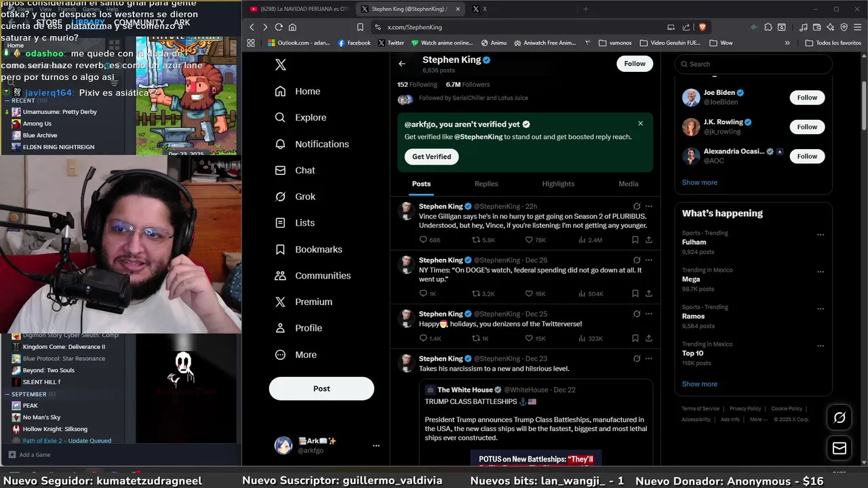
Task: Open the Facebook bookmark
Action: 354,43
